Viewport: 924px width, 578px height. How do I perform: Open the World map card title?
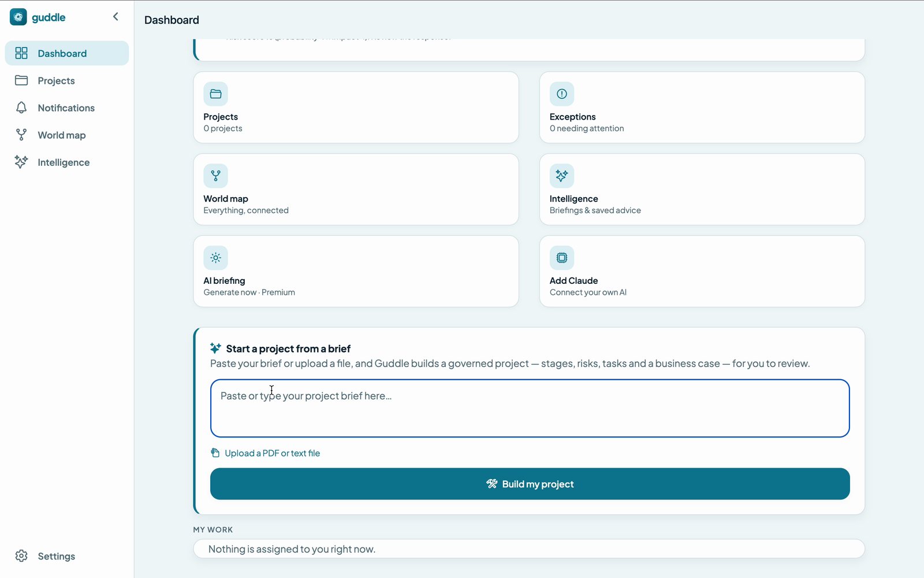(x=226, y=199)
